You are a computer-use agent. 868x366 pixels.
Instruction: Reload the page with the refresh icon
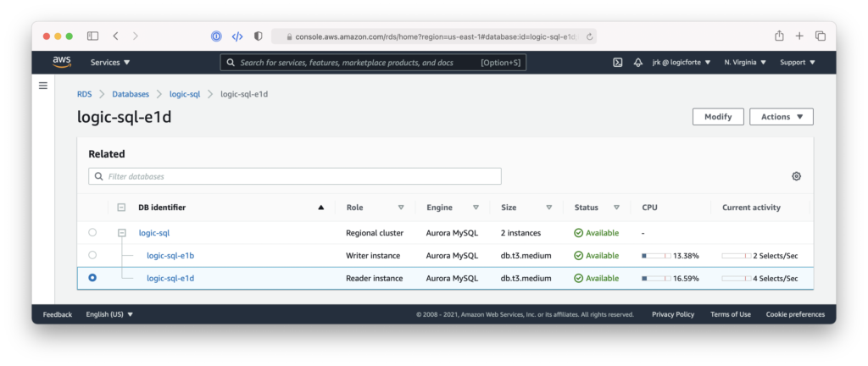pos(590,36)
